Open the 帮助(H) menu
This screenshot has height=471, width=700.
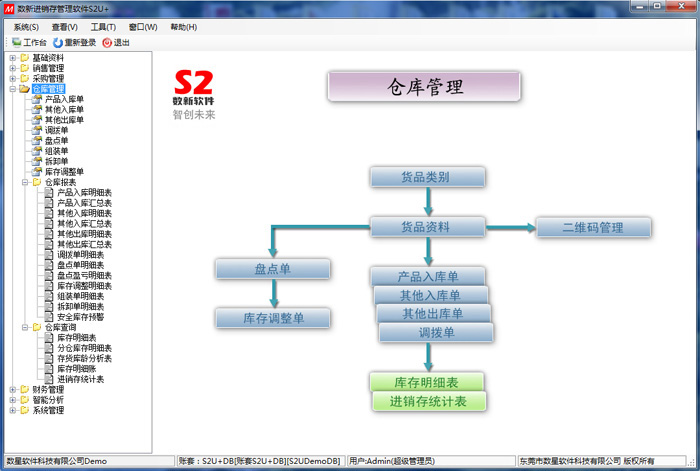[x=183, y=27]
